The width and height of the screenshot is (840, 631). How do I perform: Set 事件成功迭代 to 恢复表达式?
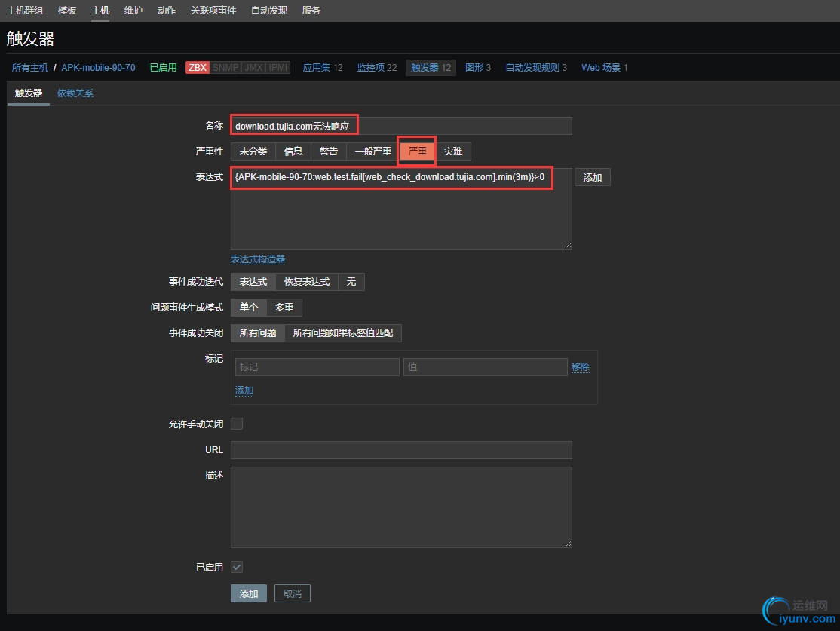pos(306,282)
